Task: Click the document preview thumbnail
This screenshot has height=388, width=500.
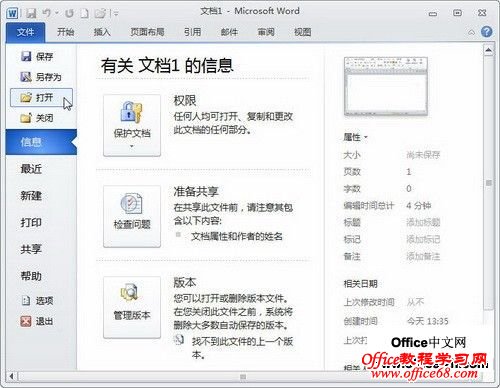Action: coord(386,87)
